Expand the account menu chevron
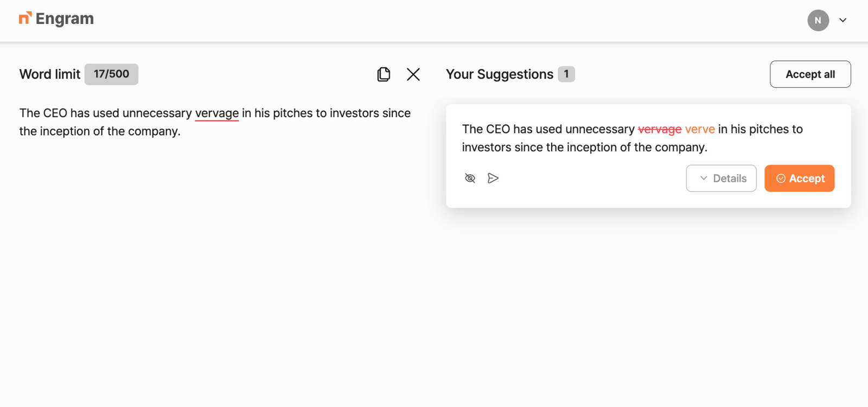 843,21
